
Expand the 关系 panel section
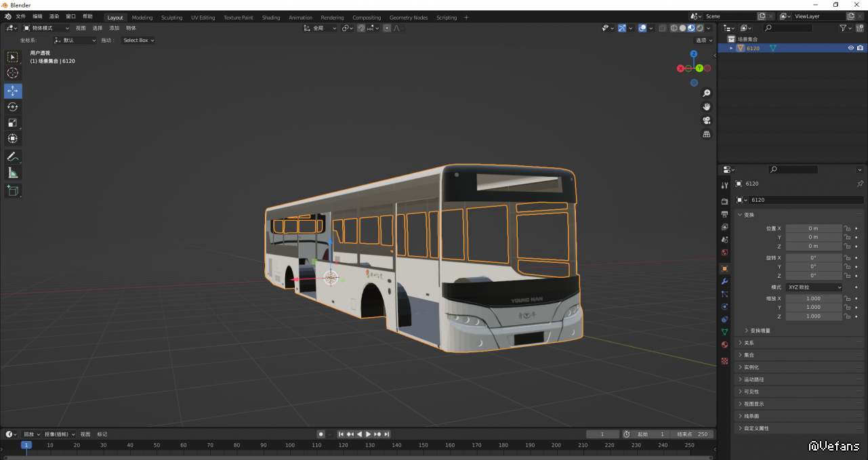point(749,343)
